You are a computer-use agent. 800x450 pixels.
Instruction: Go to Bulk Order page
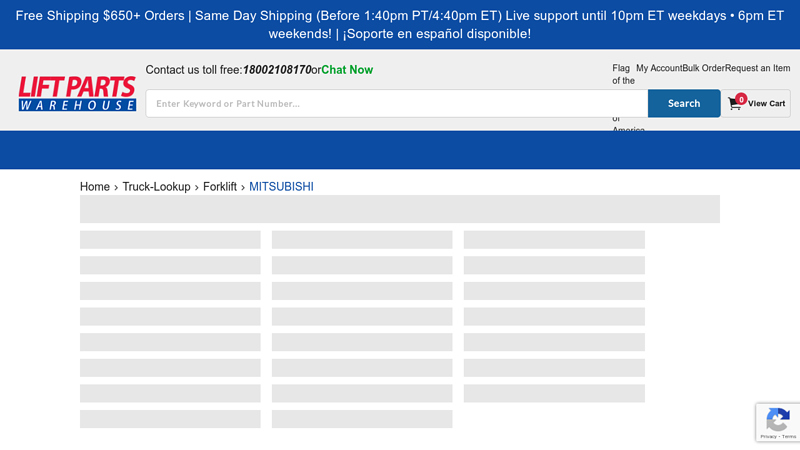coord(703,68)
